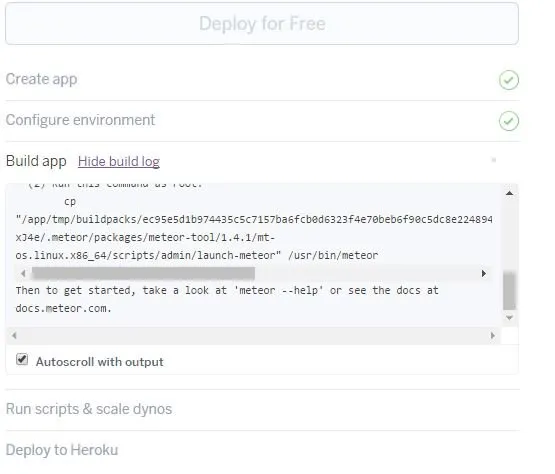Toggle the Autoscroll with output checkbox
This screenshot has width=555, height=474.
(x=22, y=359)
